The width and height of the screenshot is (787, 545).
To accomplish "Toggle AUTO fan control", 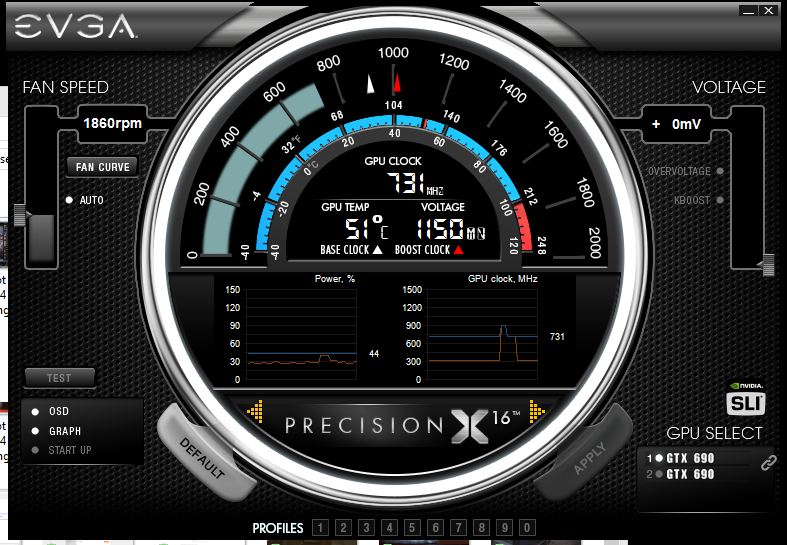I will [x=69, y=200].
